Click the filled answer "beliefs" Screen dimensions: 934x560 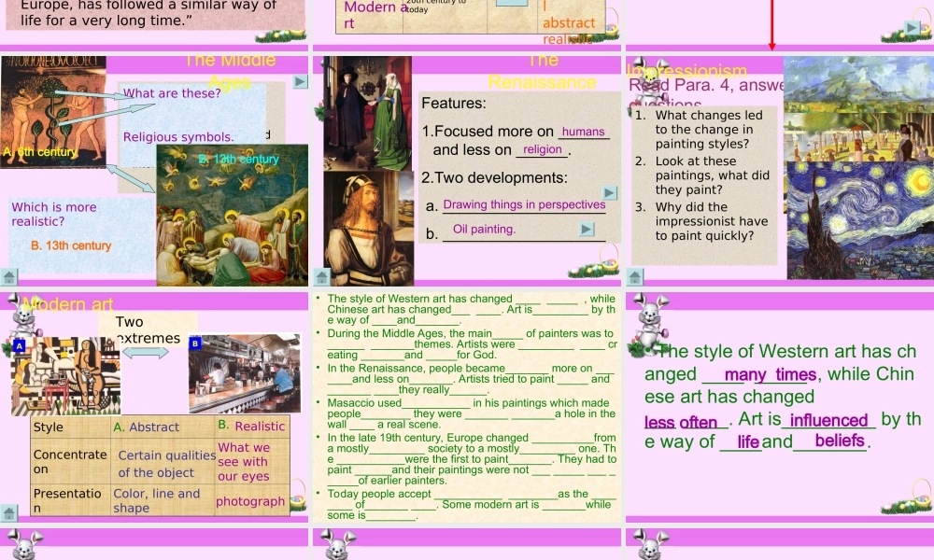(x=840, y=441)
